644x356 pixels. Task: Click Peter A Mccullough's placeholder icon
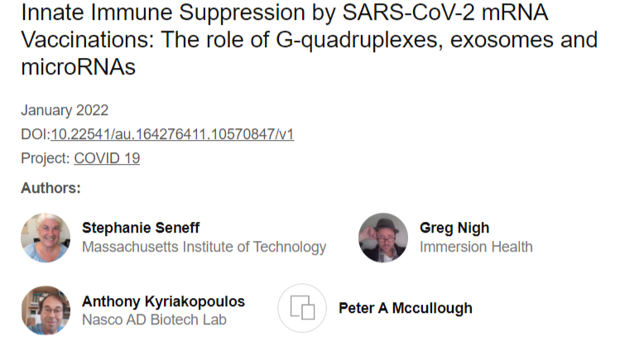[302, 308]
